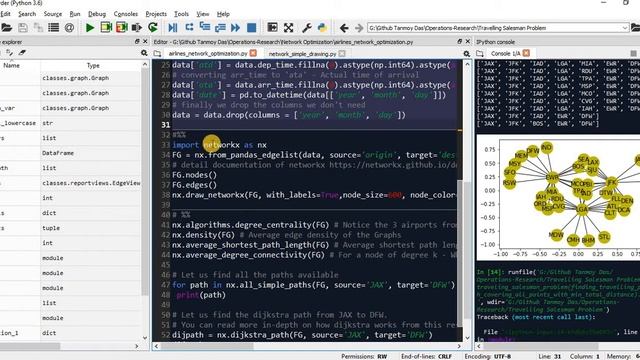Undock the variable explorer pane

[137, 42]
